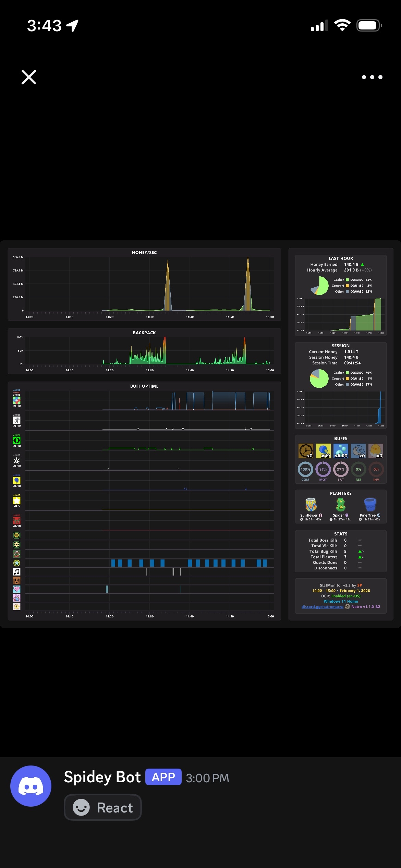Tap the MOT 97% progress ring
The width and height of the screenshot is (401, 868).
tap(323, 469)
